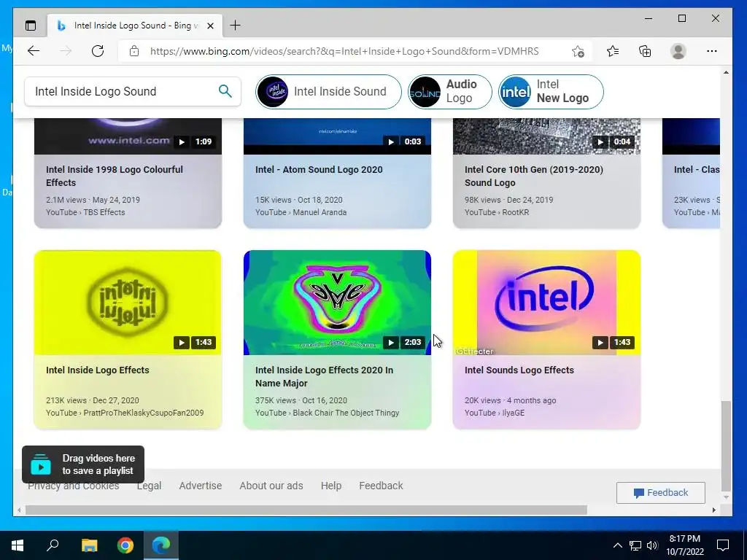Screen dimensions: 747x560
Task: Open the network status tray icon
Action: pos(635,545)
